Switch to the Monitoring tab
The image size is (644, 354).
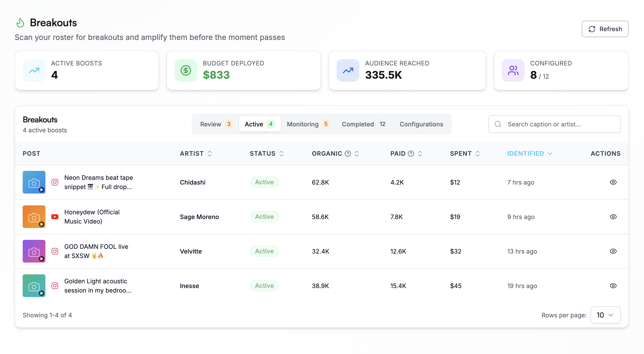point(308,124)
